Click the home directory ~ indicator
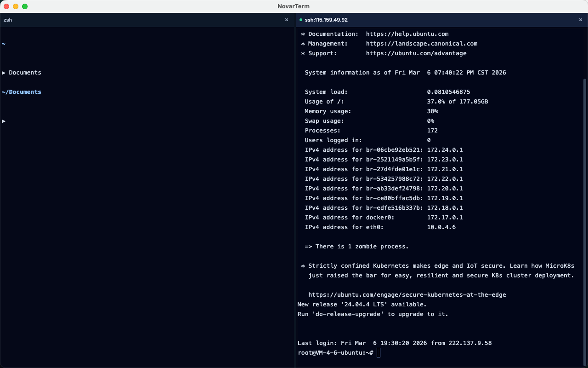 tap(4, 44)
